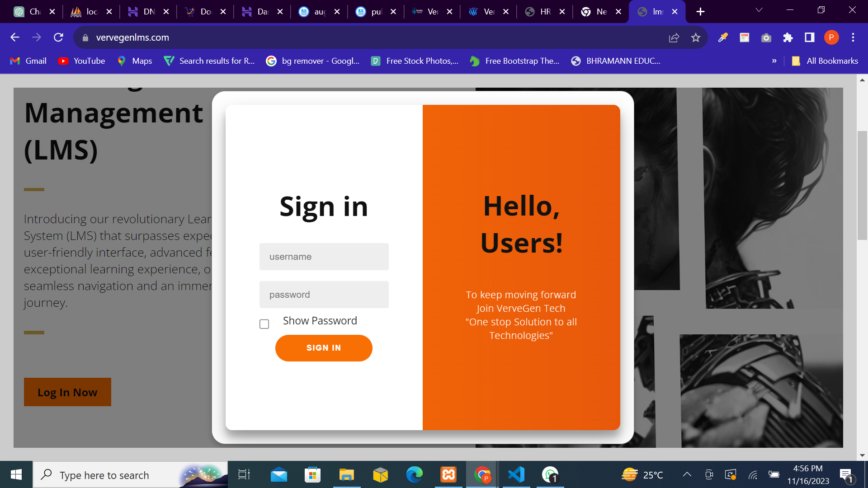Click the username input field
Image resolution: width=868 pixels, height=488 pixels.
pyautogui.click(x=324, y=257)
